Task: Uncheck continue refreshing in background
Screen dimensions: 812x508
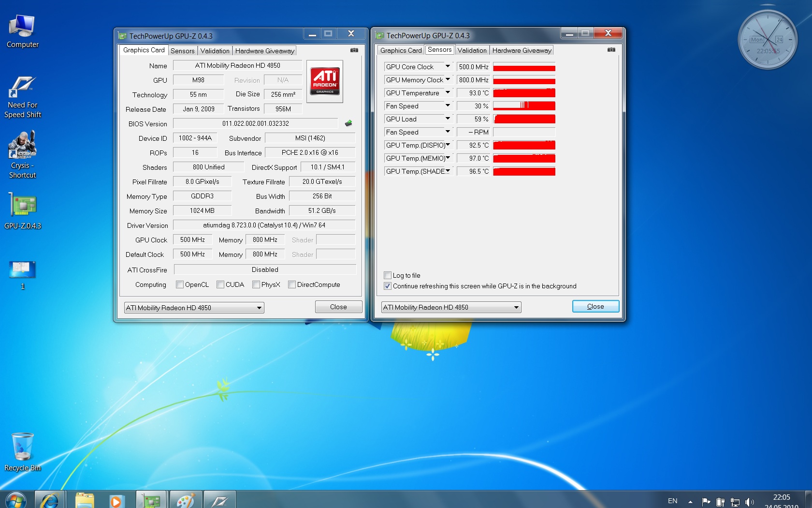Action: [387, 286]
